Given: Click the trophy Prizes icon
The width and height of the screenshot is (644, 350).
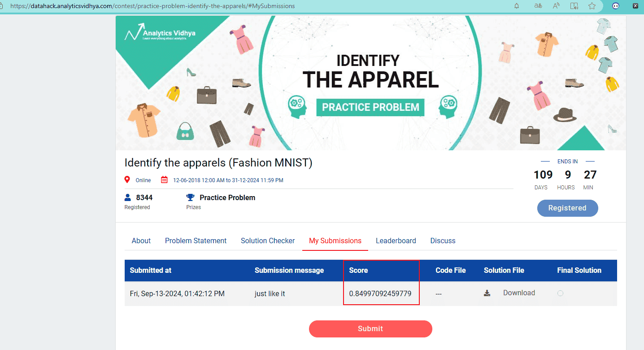Looking at the screenshot, I should tap(191, 197).
